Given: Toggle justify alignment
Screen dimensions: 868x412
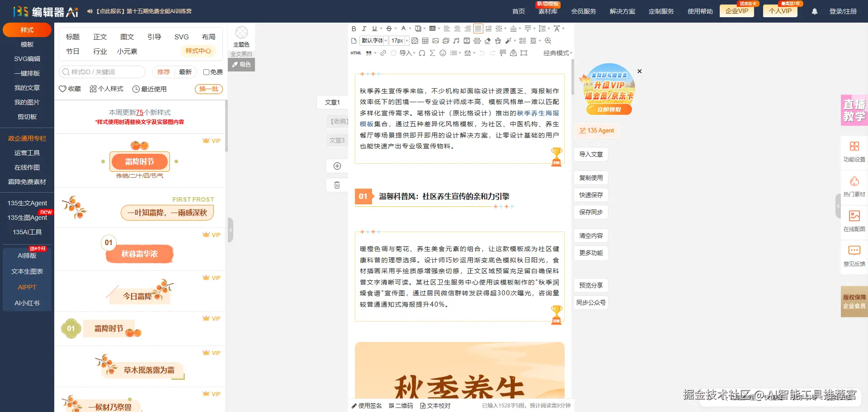Looking at the screenshot, I should tap(478, 28).
